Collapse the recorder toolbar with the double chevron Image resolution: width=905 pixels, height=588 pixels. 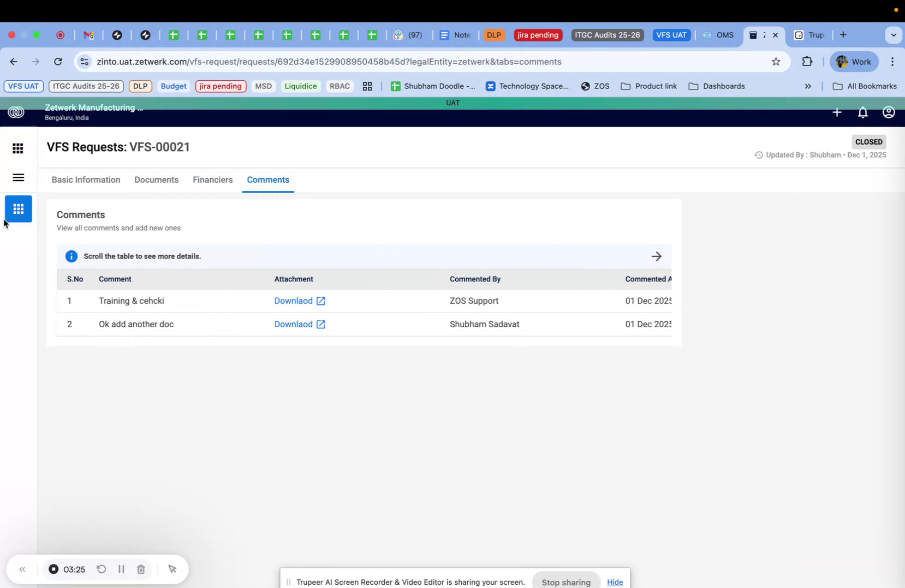coord(22,569)
